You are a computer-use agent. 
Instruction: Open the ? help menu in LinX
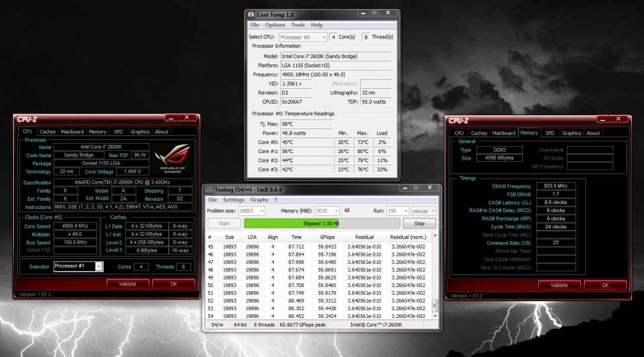tap(276, 200)
